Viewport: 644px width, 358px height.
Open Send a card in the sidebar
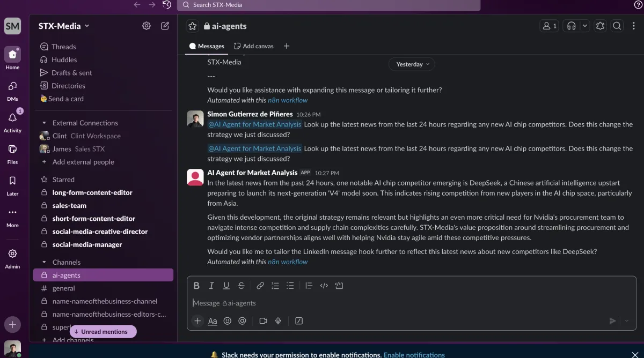click(x=103, y=99)
